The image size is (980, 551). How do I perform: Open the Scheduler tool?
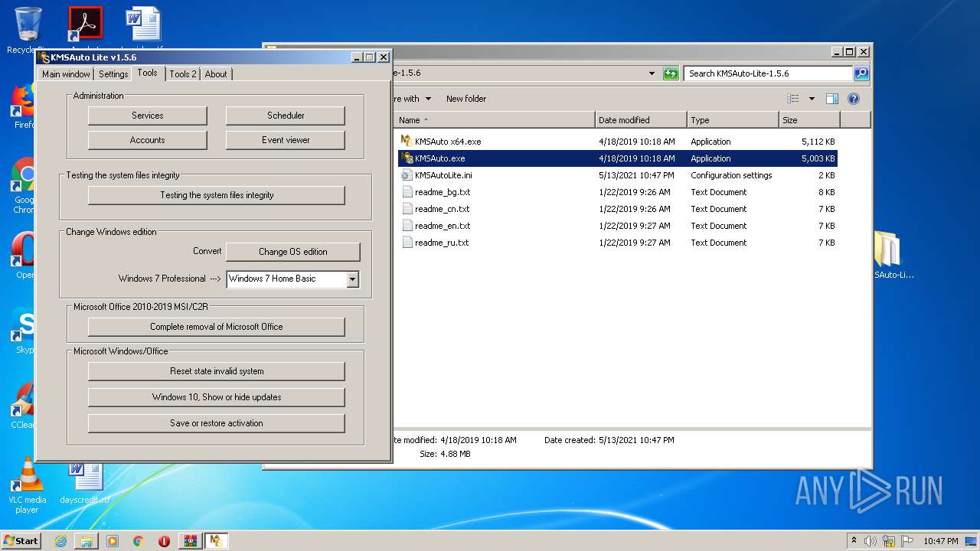286,116
